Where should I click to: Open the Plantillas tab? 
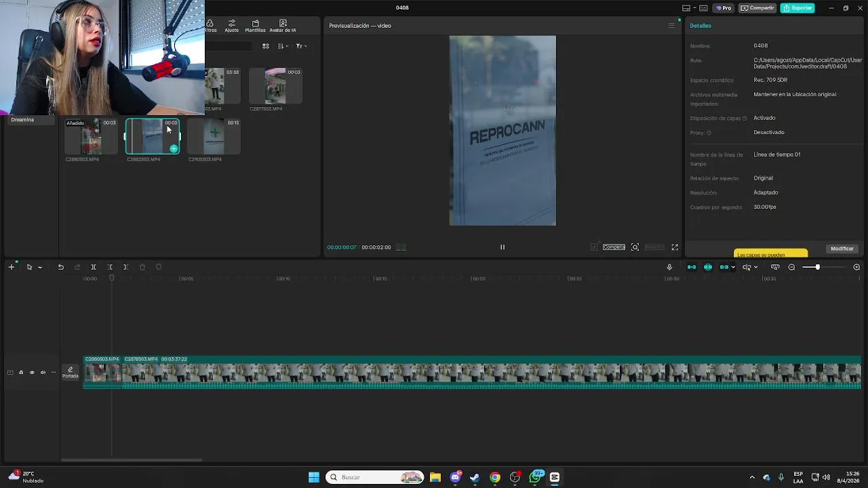(255, 26)
